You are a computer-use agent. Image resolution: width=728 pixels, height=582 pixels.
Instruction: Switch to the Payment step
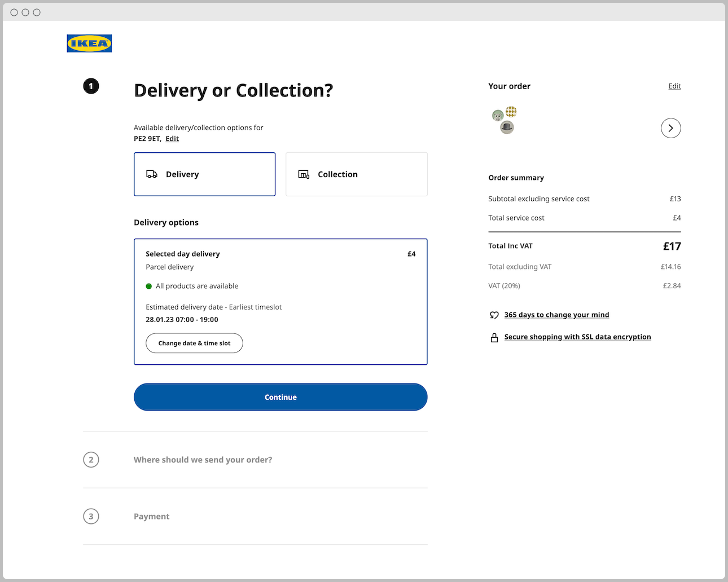[151, 516]
